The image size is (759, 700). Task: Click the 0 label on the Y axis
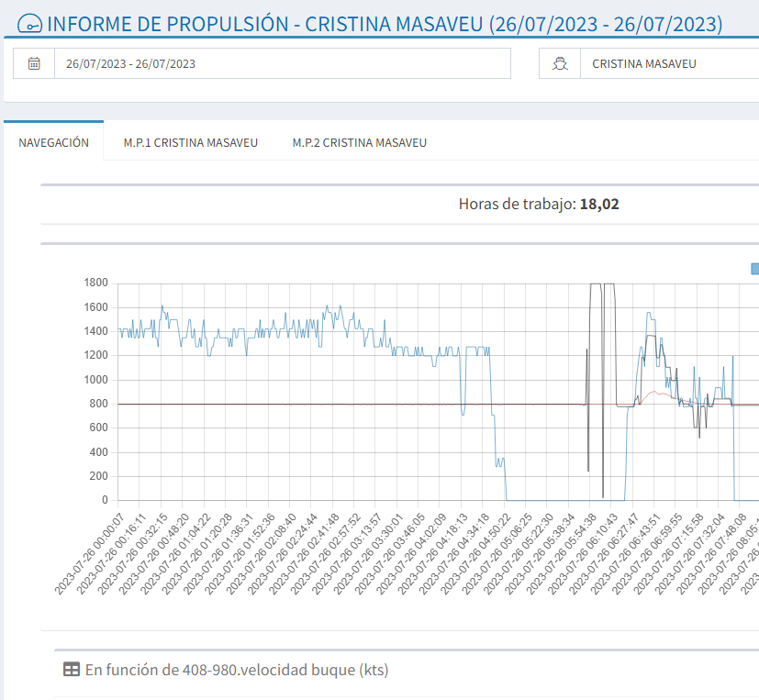[105, 501]
